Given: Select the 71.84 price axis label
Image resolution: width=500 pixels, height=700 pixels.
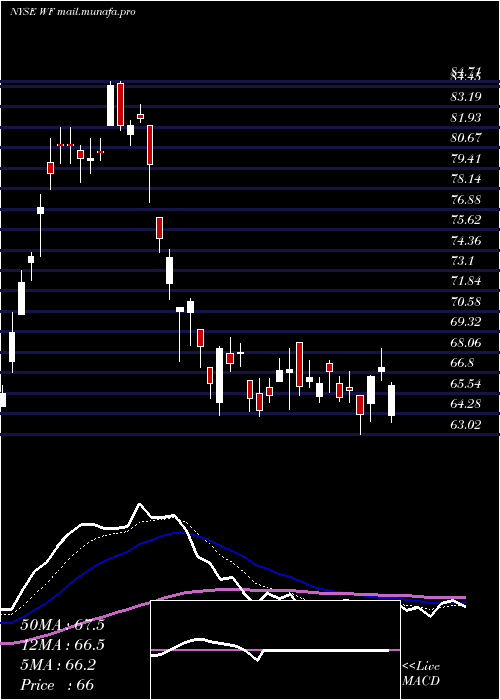Looking at the screenshot, I should 466,281.
